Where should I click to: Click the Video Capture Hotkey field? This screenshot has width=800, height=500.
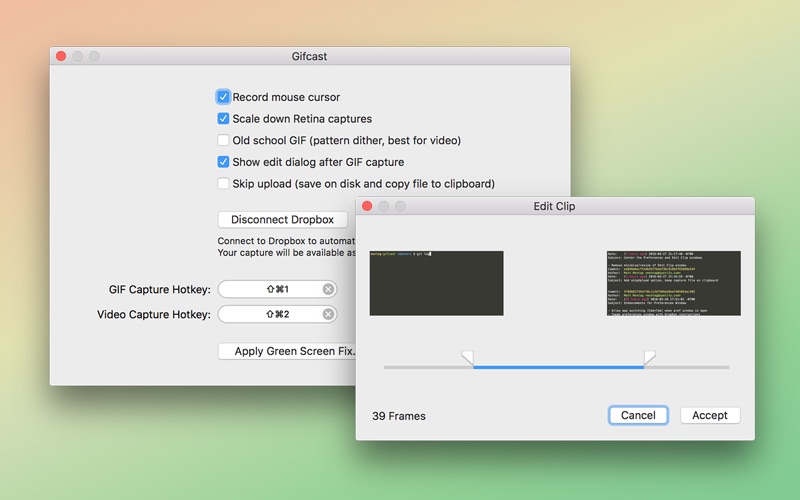(x=277, y=314)
